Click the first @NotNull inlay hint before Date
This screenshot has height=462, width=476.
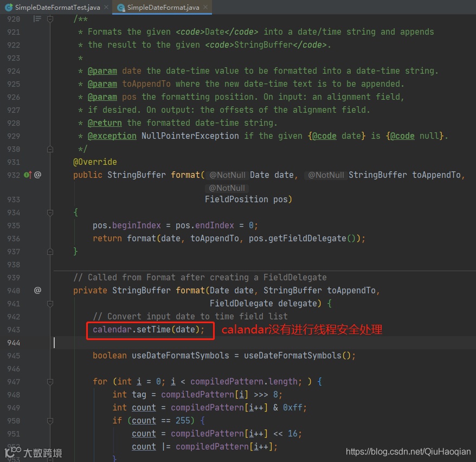tap(227, 175)
